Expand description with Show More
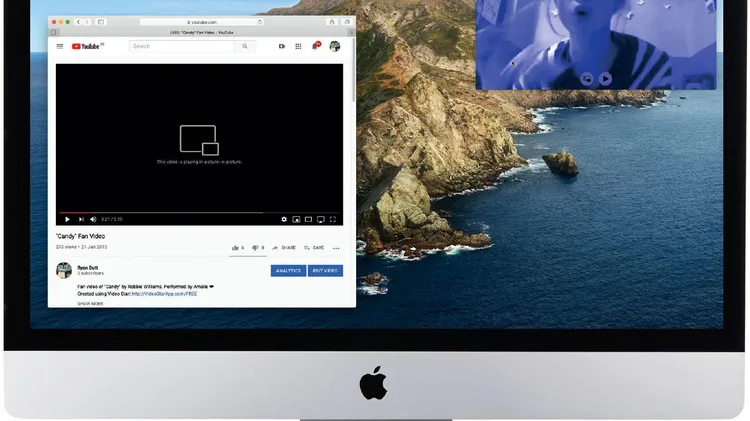The image size is (750, 421). click(x=90, y=303)
